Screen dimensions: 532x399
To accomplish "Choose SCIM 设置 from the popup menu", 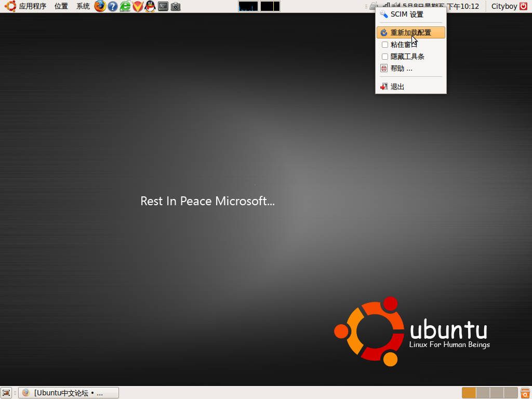I will coord(411,14).
